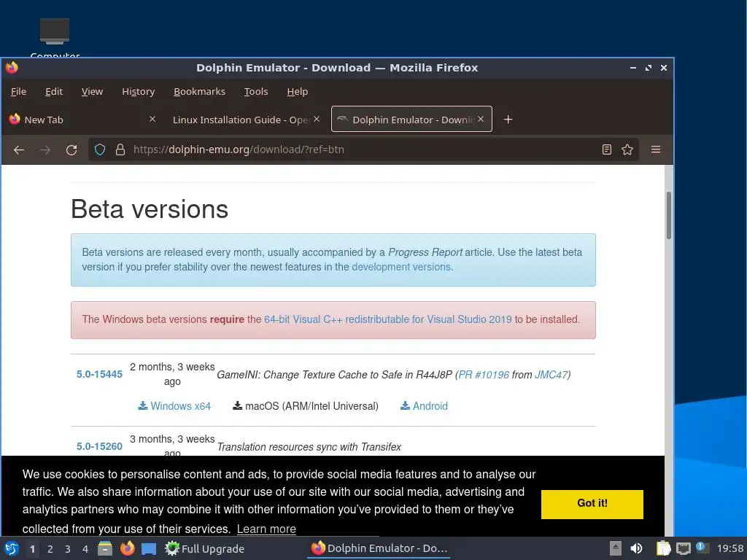Toggle reader view icon in address bar
This screenshot has width=747, height=560.
[606, 149]
